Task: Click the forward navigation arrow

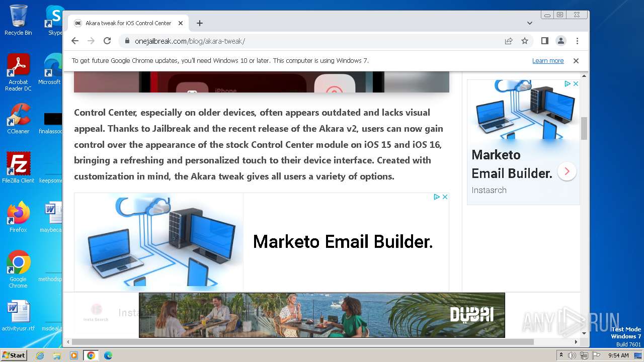Action: pos(91,41)
